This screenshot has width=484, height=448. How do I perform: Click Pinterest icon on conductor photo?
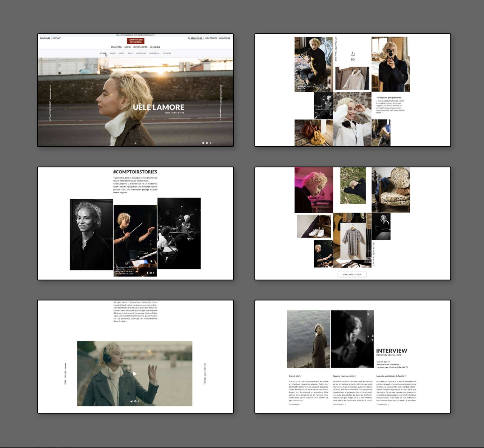click(x=151, y=273)
